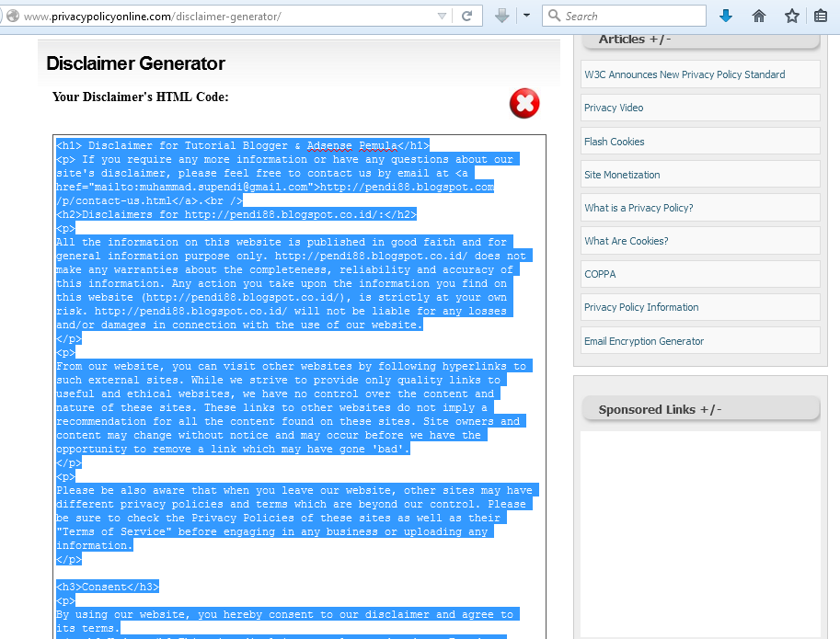Show bookmarks list icon

(821, 16)
